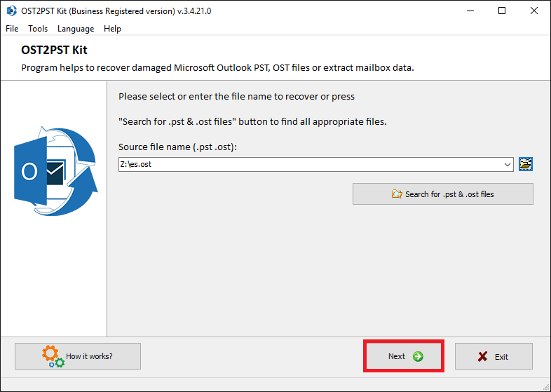Close the OST2PST Kit window
Screen dimensions: 551x392
coord(533,11)
